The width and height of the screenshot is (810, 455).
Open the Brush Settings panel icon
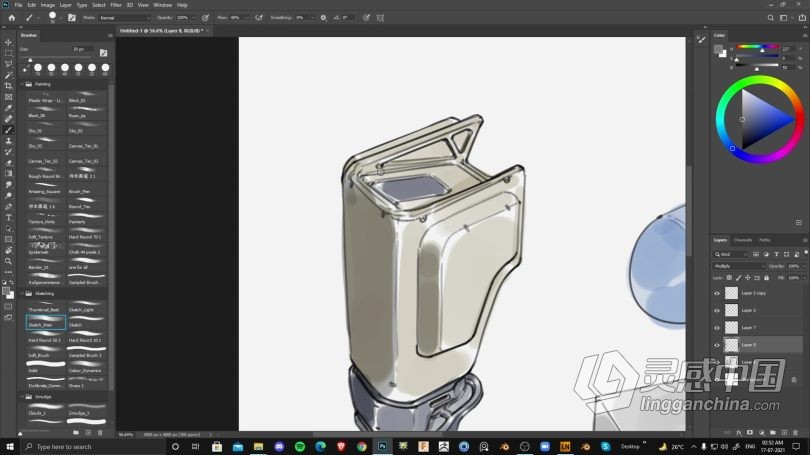click(x=72, y=18)
